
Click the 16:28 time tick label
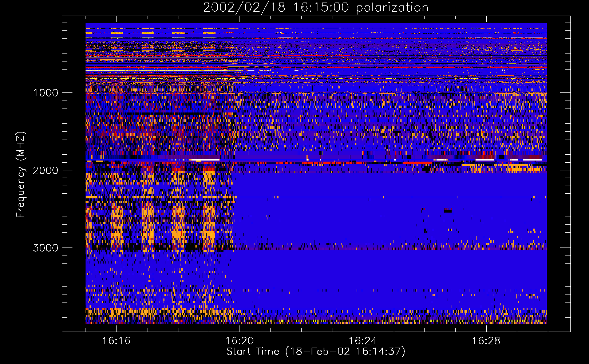[x=486, y=341]
